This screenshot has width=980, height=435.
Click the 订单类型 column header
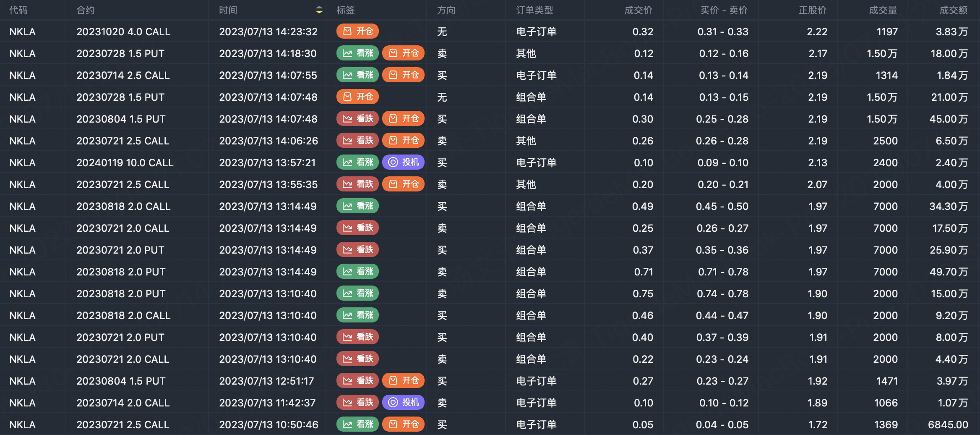click(x=534, y=10)
